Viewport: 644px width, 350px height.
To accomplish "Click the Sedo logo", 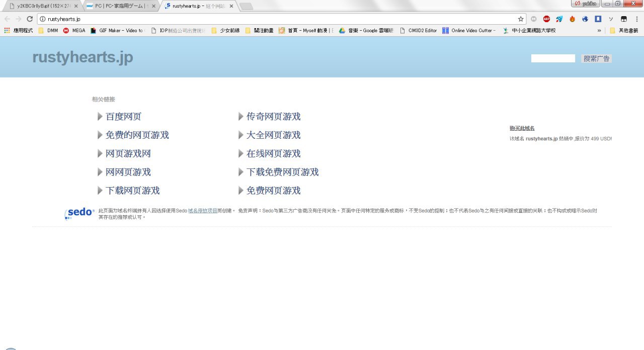I will click(x=79, y=213).
